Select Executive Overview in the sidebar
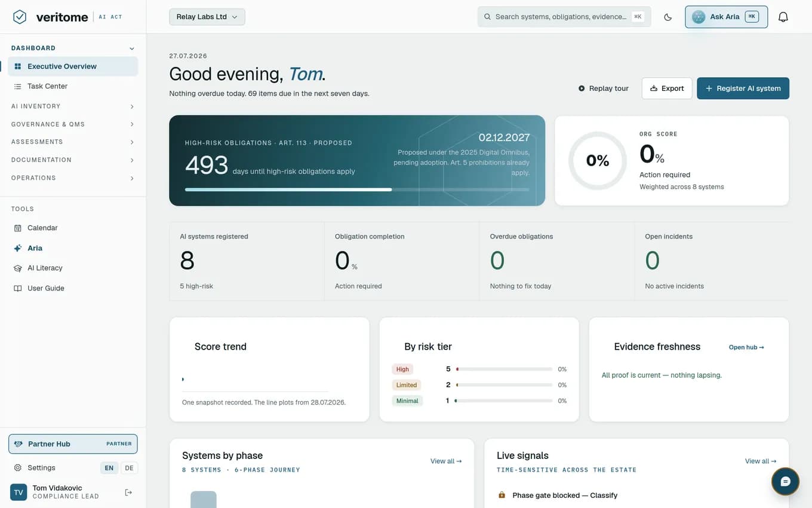812x508 pixels. click(73, 66)
